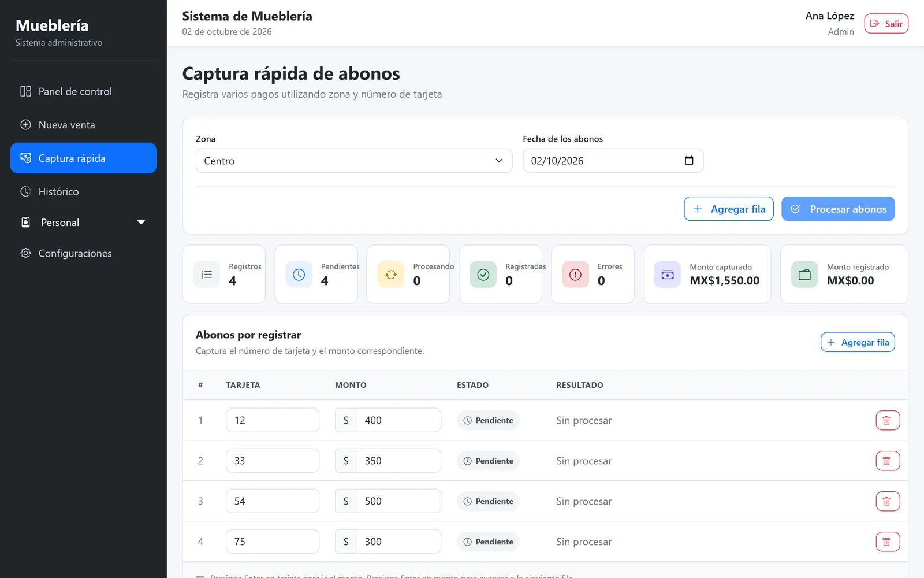Delete the row with tarjeta 33
The height and width of the screenshot is (578, 924).
click(888, 461)
